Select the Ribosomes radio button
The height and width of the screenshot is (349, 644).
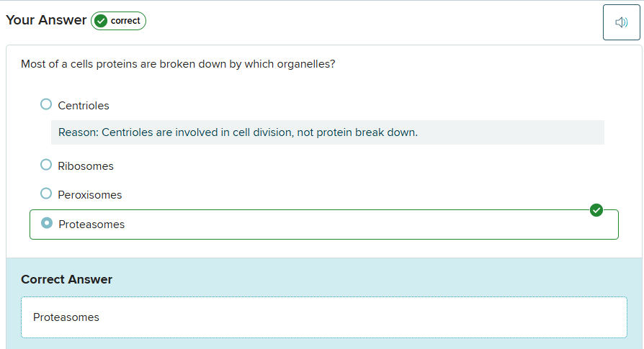(x=46, y=165)
